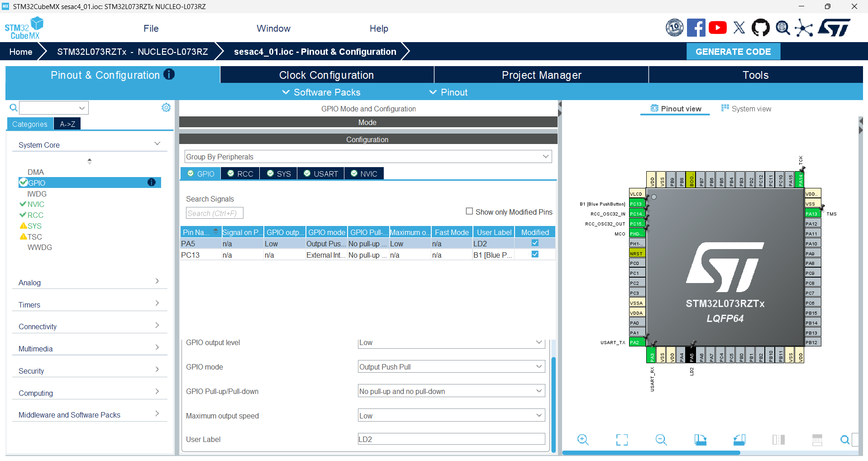This screenshot has width=868, height=461.
Task: Open the GPIO Pull-up/Pull-down dropdown
Action: pos(451,391)
